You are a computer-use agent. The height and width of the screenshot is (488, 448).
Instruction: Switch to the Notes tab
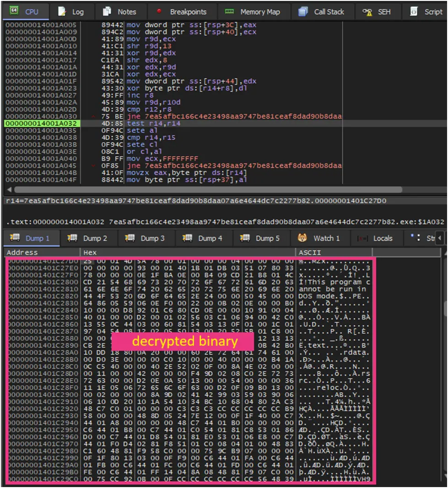pos(120,11)
